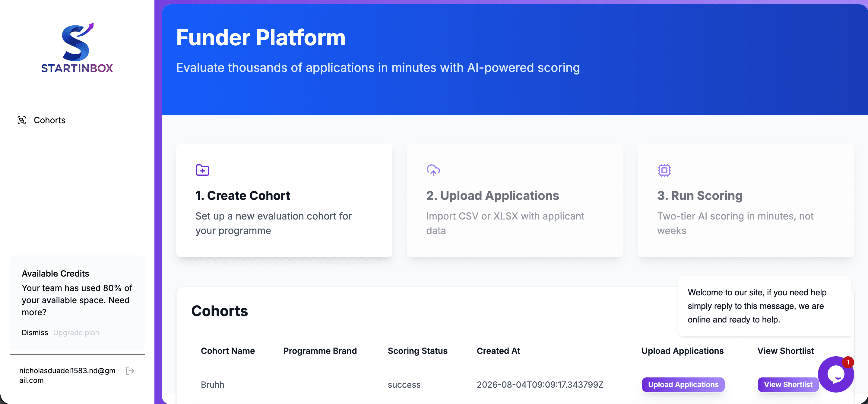
Task: Click View Shortlist button for Bruhh
Action: (x=788, y=384)
